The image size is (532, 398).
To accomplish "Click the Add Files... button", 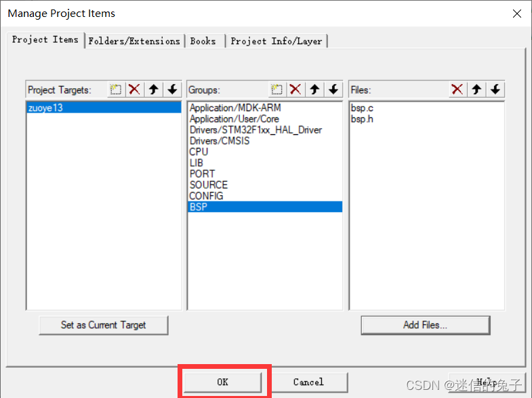I will (x=426, y=325).
